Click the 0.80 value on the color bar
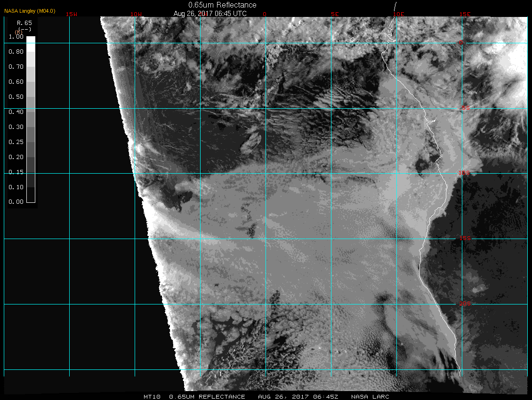Viewport: 532px width, 400px height. coord(16,52)
